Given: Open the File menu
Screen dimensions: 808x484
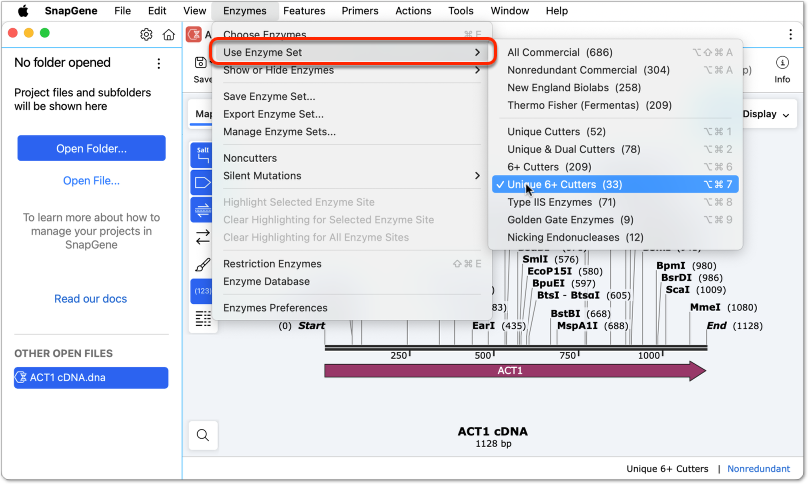Looking at the screenshot, I should click(123, 11).
